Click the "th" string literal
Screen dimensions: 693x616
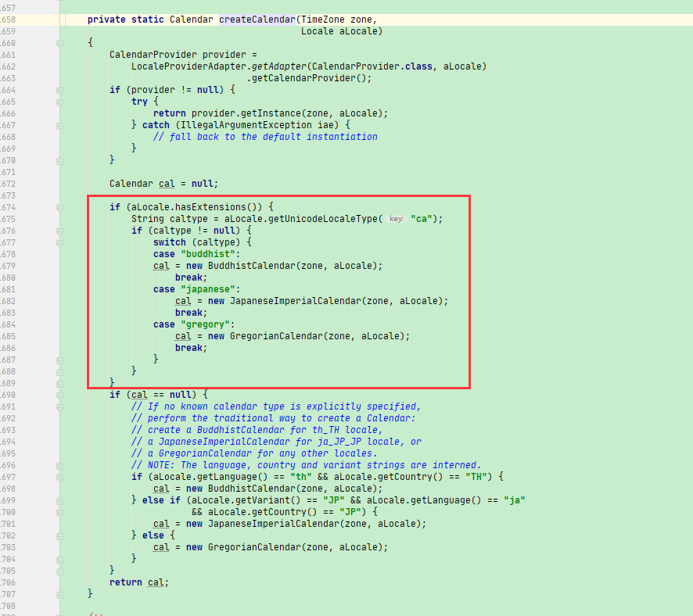click(301, 477)
